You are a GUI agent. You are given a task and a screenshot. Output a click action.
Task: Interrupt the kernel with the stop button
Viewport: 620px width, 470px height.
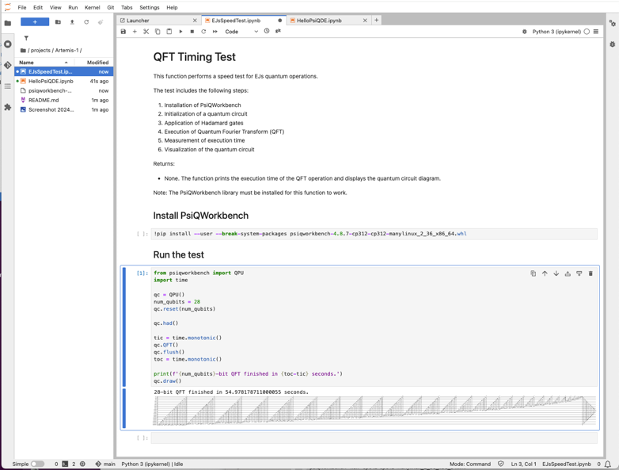click(192, 31)
